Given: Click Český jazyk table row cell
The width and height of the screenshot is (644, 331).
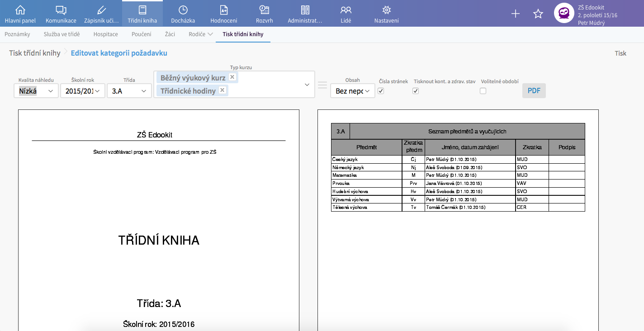Looking at the screenshot, I should tap(367, 159).
